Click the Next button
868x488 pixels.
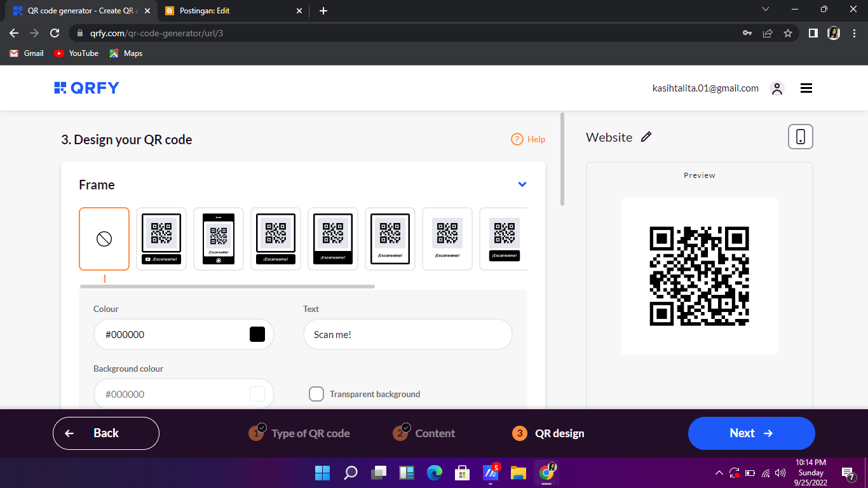[x=751, y=433]
